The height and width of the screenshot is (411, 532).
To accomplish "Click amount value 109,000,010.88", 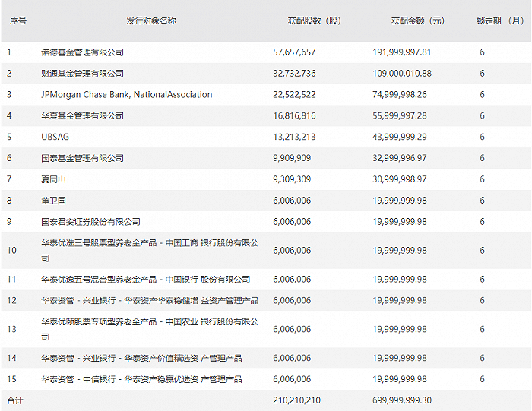I will click(x=402, y=74).
